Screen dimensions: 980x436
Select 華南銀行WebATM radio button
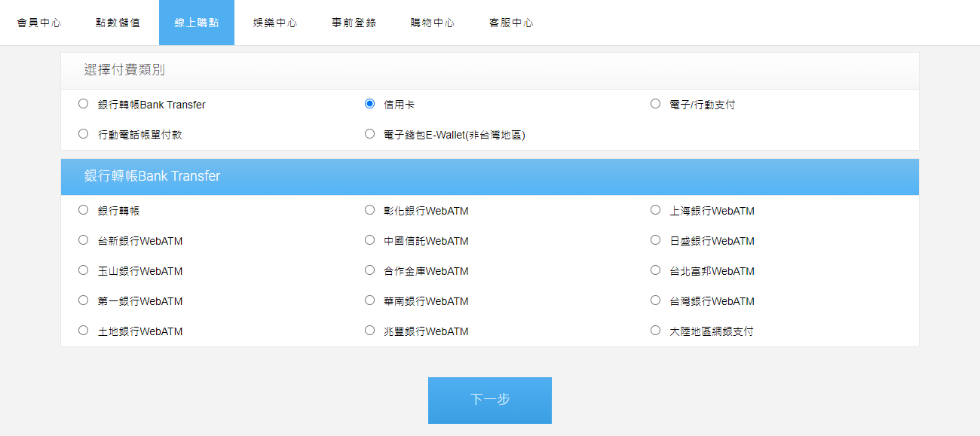point(369,300)
